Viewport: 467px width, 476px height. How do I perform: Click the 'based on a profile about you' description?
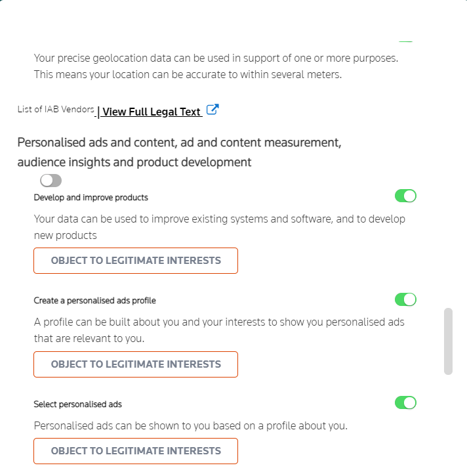190,425
